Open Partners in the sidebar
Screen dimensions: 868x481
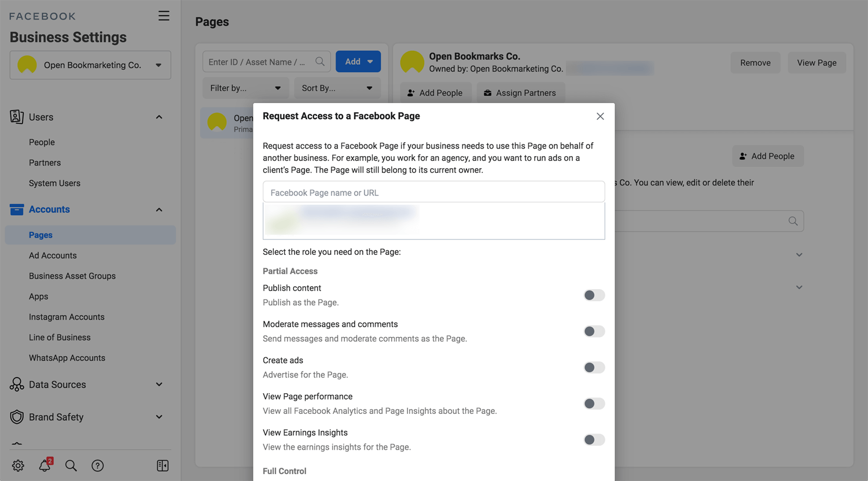coord(45,162)
